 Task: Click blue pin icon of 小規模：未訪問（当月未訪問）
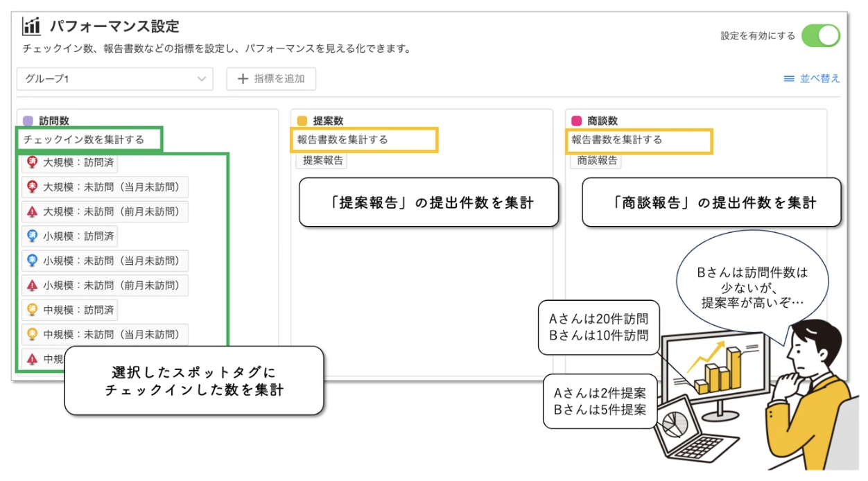pos(32,261)
